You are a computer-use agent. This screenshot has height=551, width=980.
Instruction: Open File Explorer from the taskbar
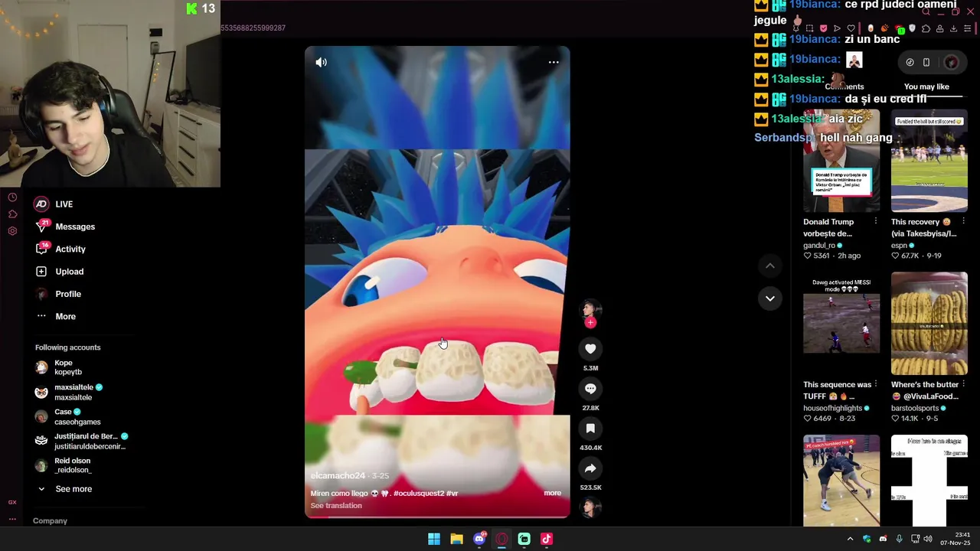456,539
